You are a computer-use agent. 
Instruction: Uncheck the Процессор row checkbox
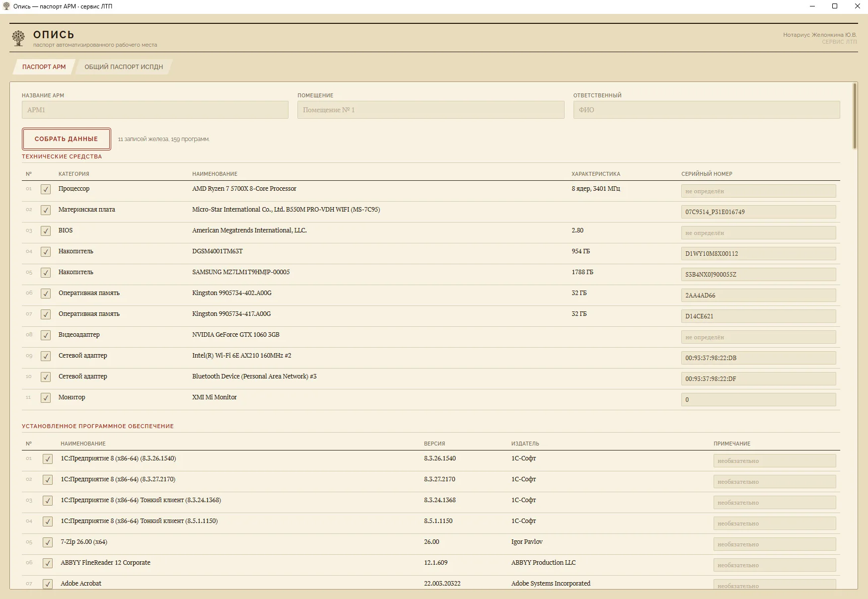tap(46, 189)
